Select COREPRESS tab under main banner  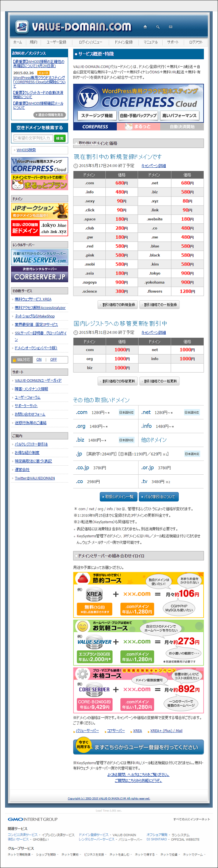point(95,127)
